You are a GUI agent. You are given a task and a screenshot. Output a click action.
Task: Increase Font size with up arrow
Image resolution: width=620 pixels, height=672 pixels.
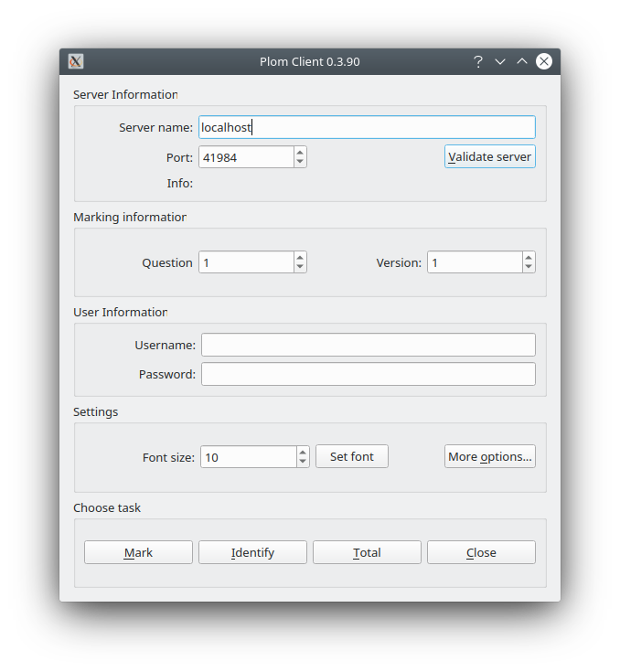[303, 452]
